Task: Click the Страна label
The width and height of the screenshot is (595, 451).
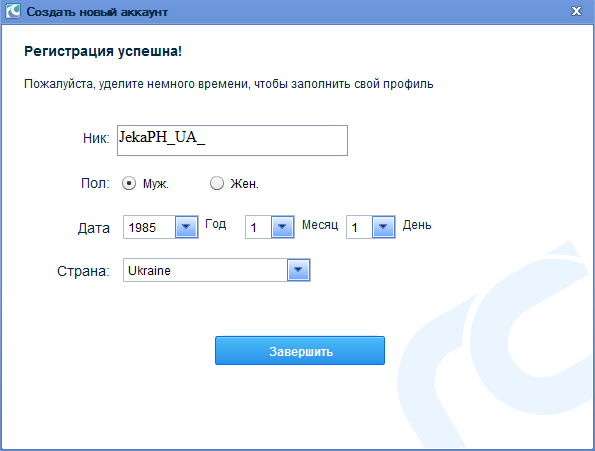Action: click(83, 271)
